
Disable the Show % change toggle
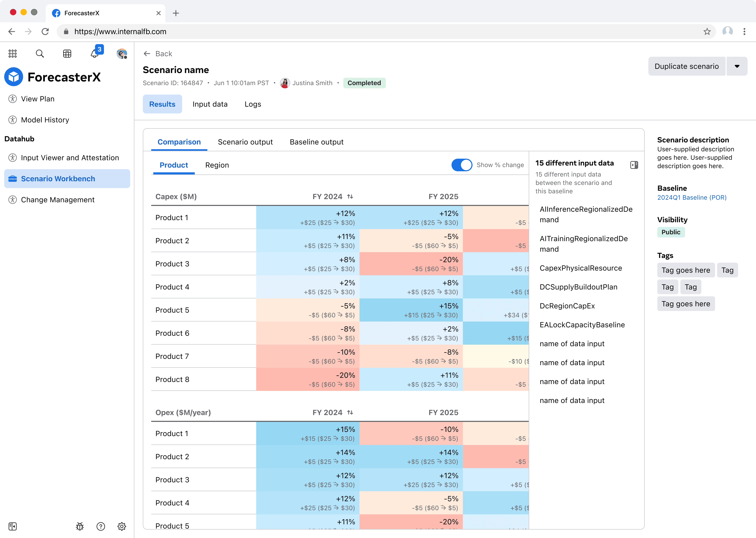tap(462, 165)
